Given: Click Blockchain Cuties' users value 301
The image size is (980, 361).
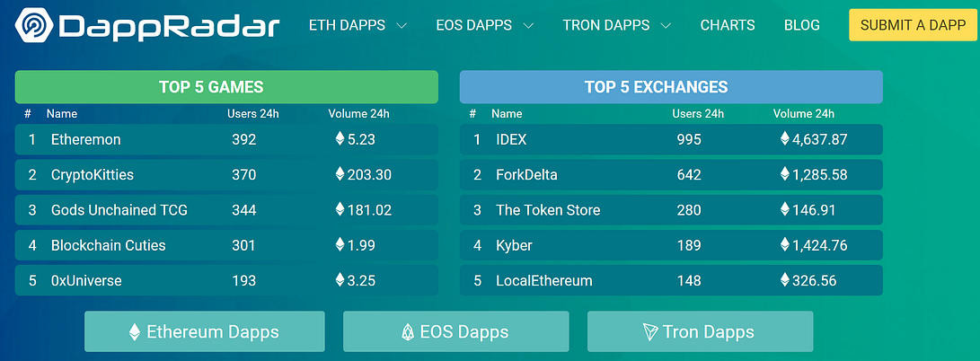Looking at the screenshot, I should pyautogui.click(x=243, y=245).
